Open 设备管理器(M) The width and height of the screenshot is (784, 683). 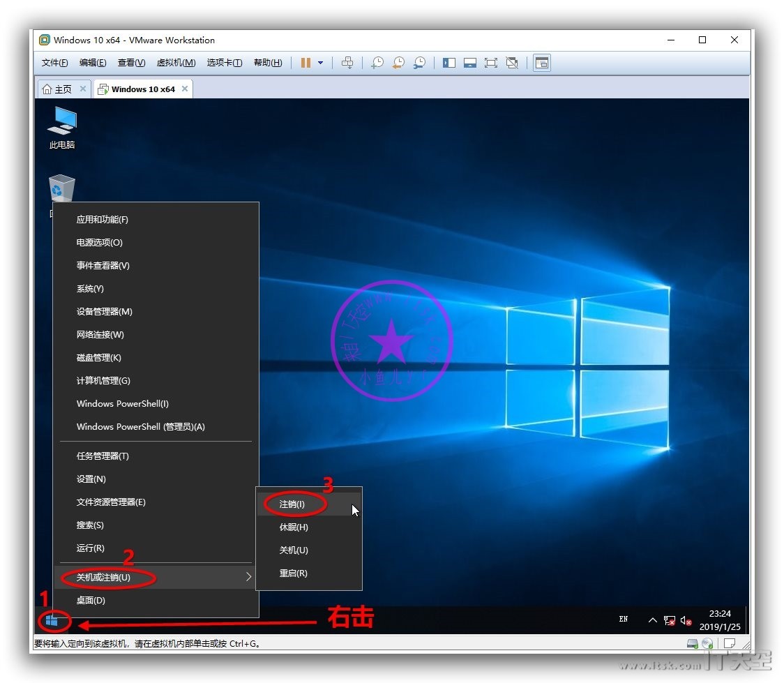(x=156, y=311)
